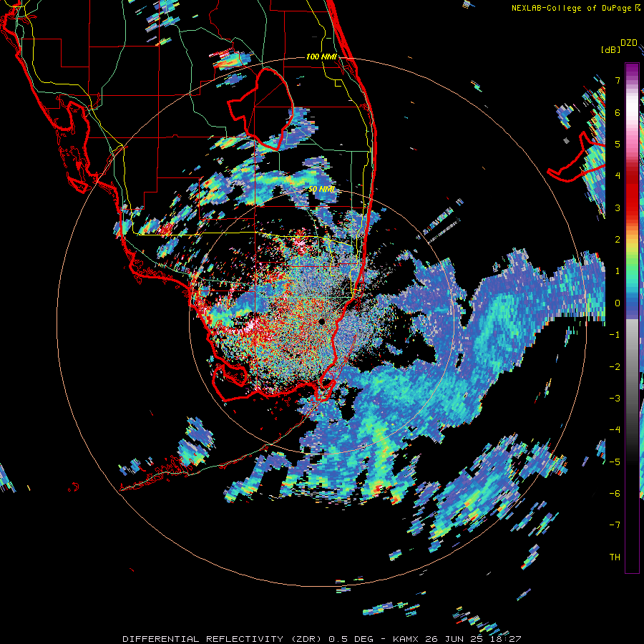Select the DZD product label

pyautogui.click(x=629, y=43)
